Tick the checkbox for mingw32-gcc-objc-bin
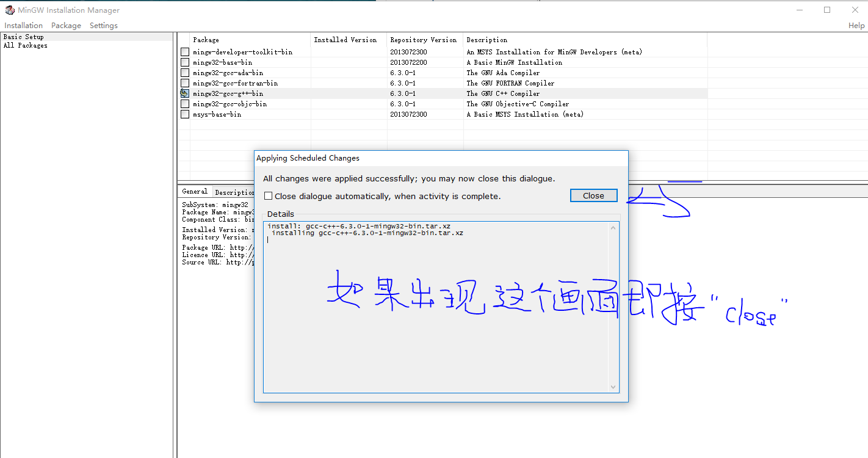The image size is (868, 458). point(185,104)
